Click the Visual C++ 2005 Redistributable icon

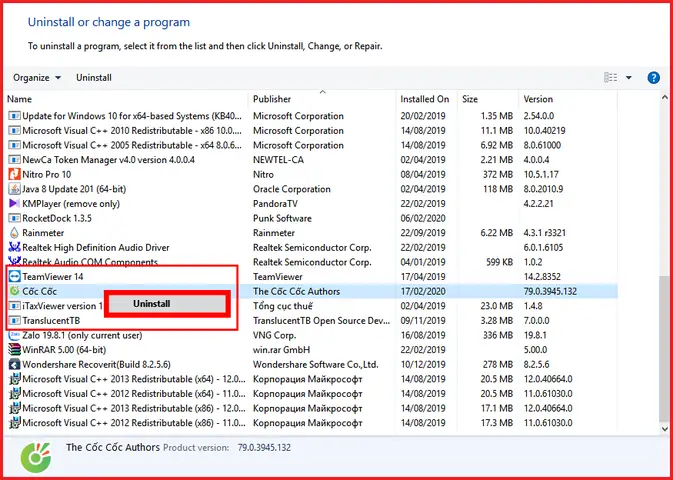(15, 146)
